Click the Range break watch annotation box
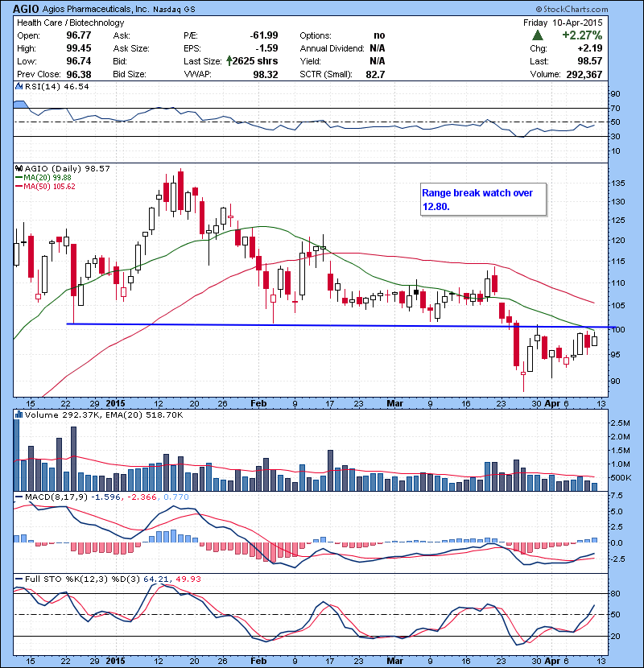 click(483, 200)
